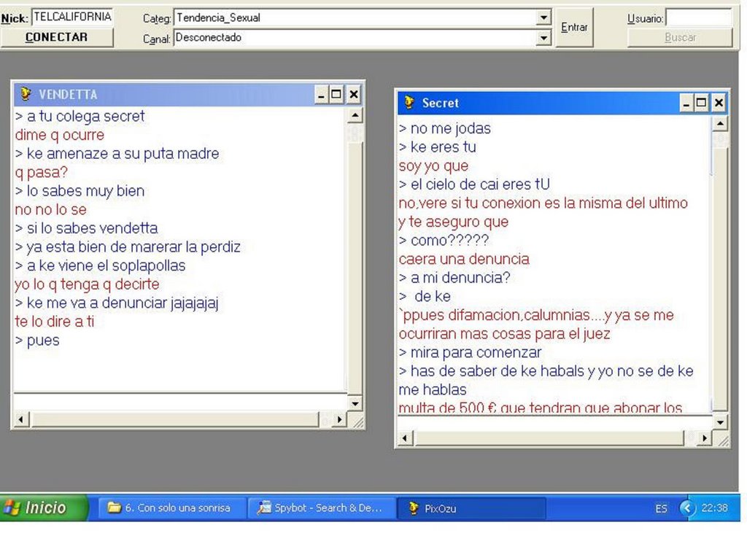Expand the Categ dropdown list
747x560 pixels.
543,17
